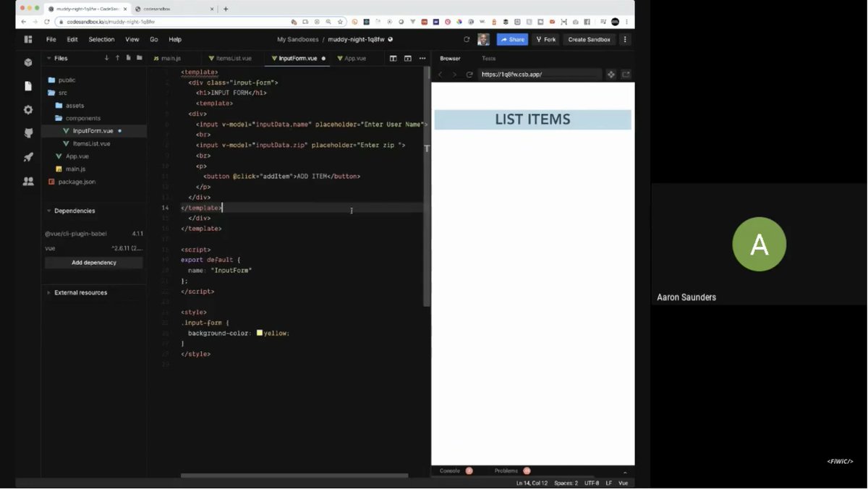Screen dimensions: 868x490
Task: Open the Selection menu
Action: click(102, 39)
